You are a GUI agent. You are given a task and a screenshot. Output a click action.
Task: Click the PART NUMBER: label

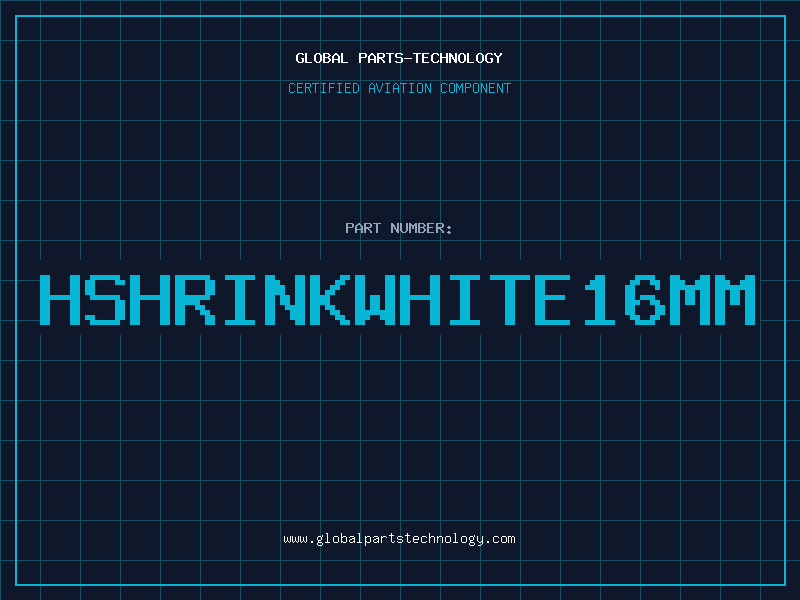399,228
